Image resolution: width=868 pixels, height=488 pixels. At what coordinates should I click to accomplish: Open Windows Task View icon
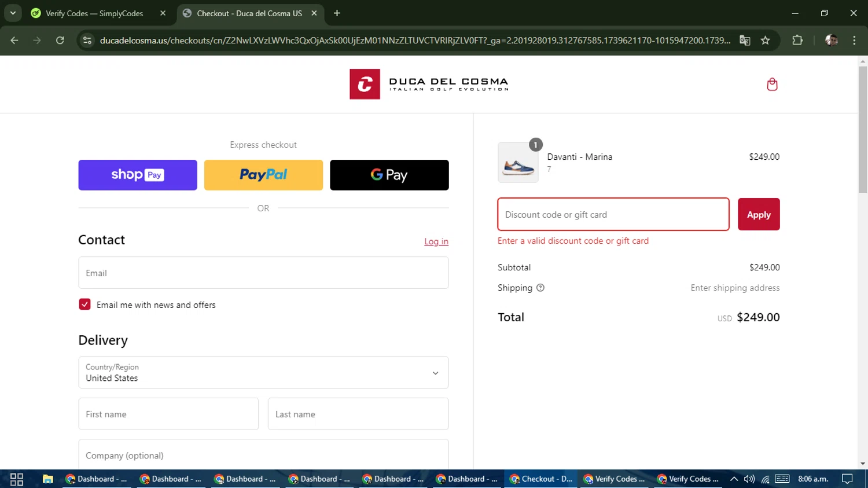17,479
